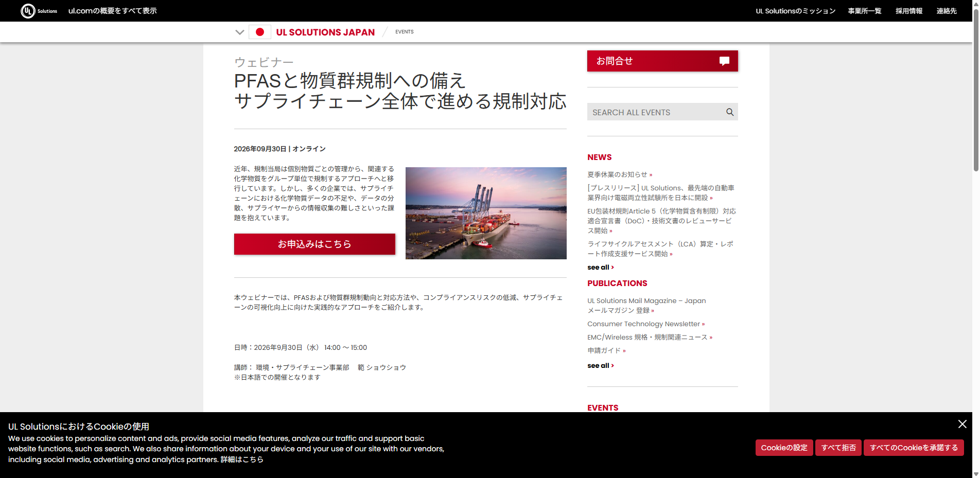The height and width of the screenshot is (478, 980).
Task: Open the EU包装材規則Article 5 news link
Action: (662, 221)
